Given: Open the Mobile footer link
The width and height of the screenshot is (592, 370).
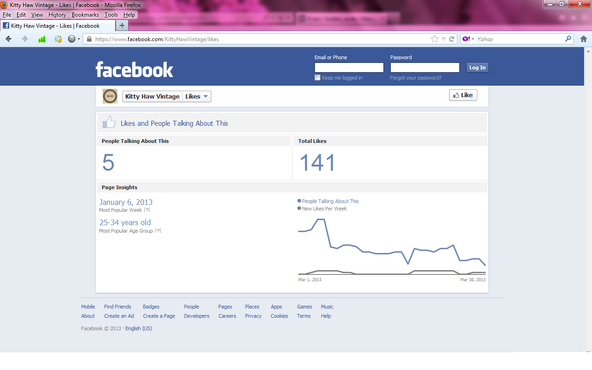Looking at the screenshot, I should click(x=88, y=307).
